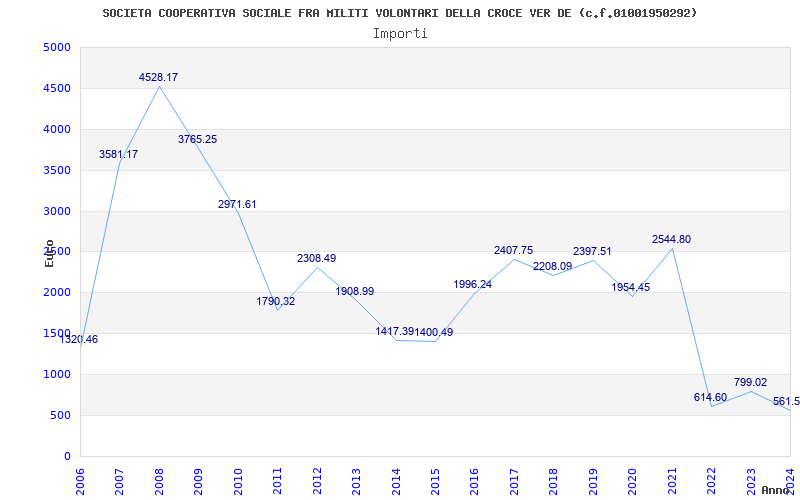Click the 614.60 data label

click(x=710, y=397)
